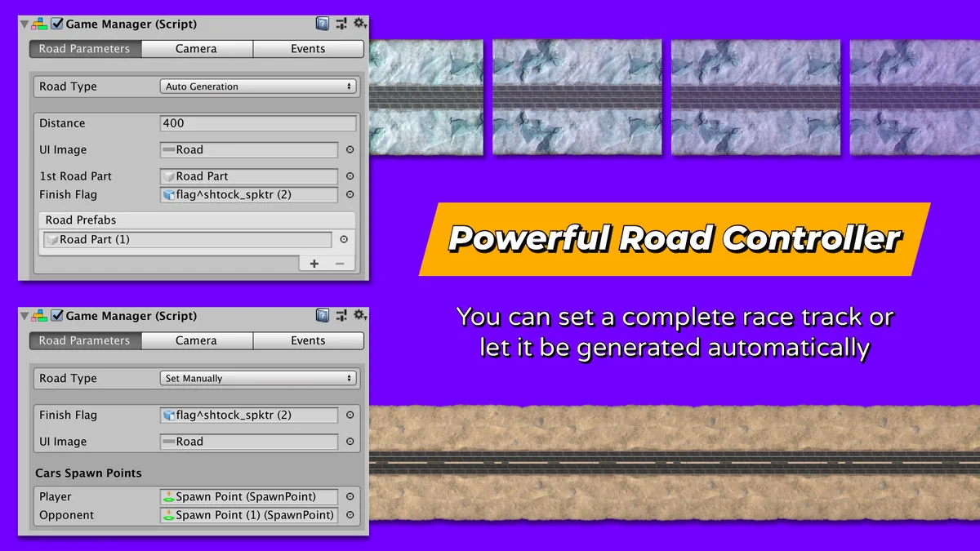The image size is (980, 551).
Task: Click object picker beside Road Part (1) prefab
Action: point(344,239)
